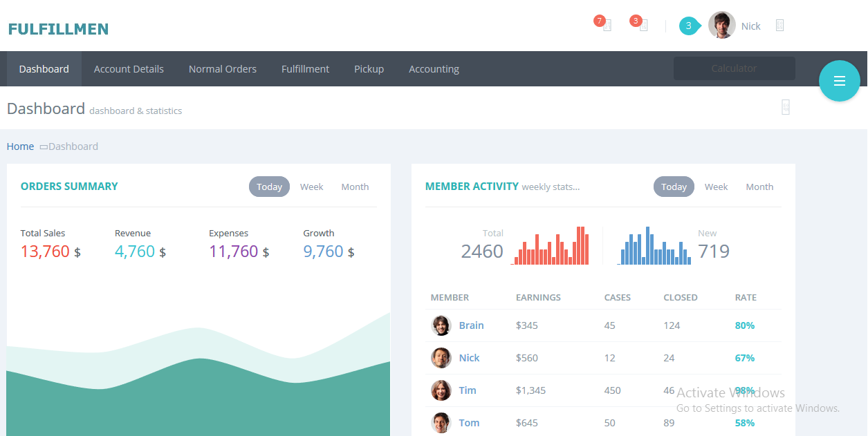Viewport: 868px width, 436px height.
Task: Click the blue New members bar chart
Action: point(654,245)
